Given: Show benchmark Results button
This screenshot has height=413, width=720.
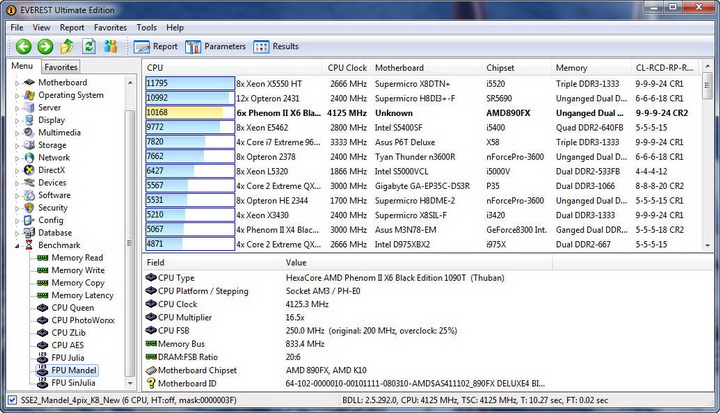Looking at the screenshot, I should coord(276,46).
